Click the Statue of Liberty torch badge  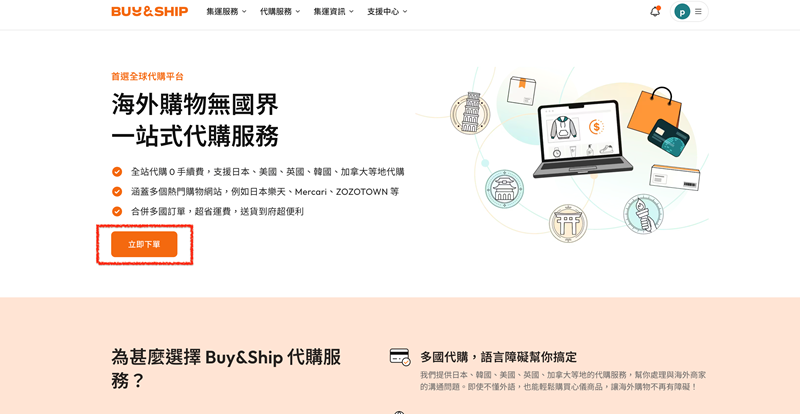(643, 213)
